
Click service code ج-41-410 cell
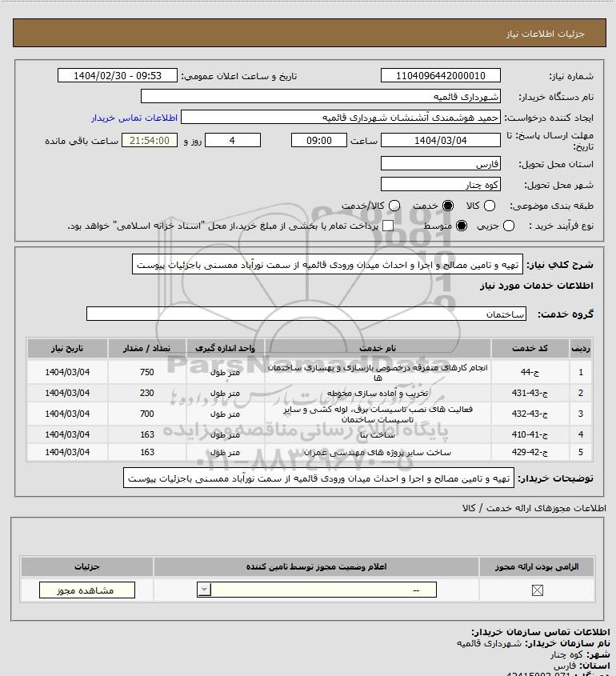pyautogui.click(x=530, y=434)
